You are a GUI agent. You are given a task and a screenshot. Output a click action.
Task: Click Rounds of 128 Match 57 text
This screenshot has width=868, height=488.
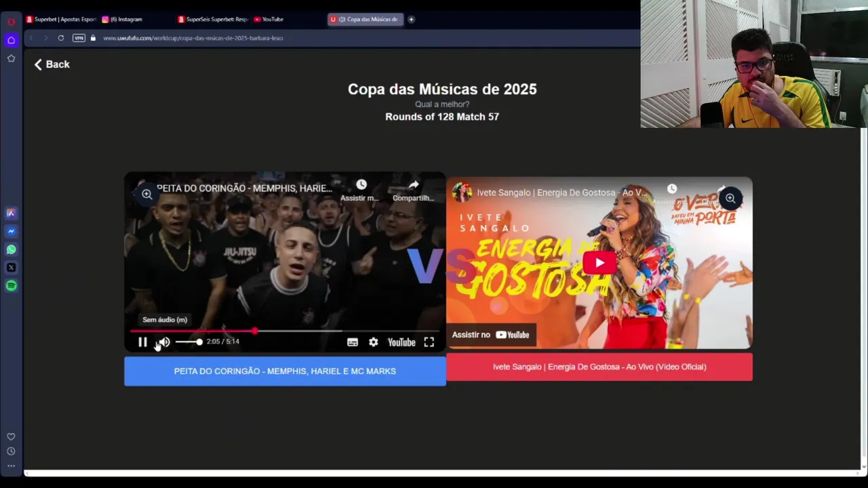[x=442, y=117]
